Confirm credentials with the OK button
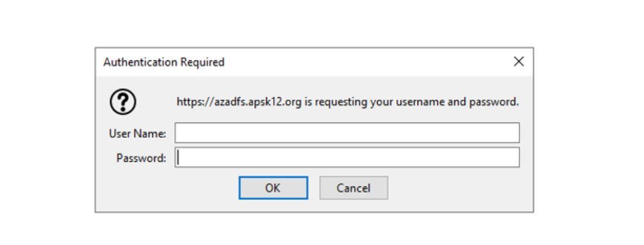 (273, 188)
